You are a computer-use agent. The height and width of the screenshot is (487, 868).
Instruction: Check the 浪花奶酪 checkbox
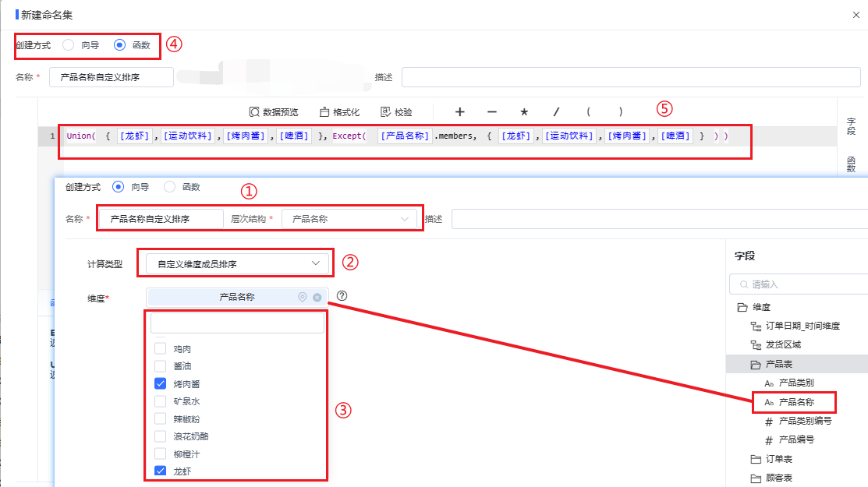tap(160, 436)
